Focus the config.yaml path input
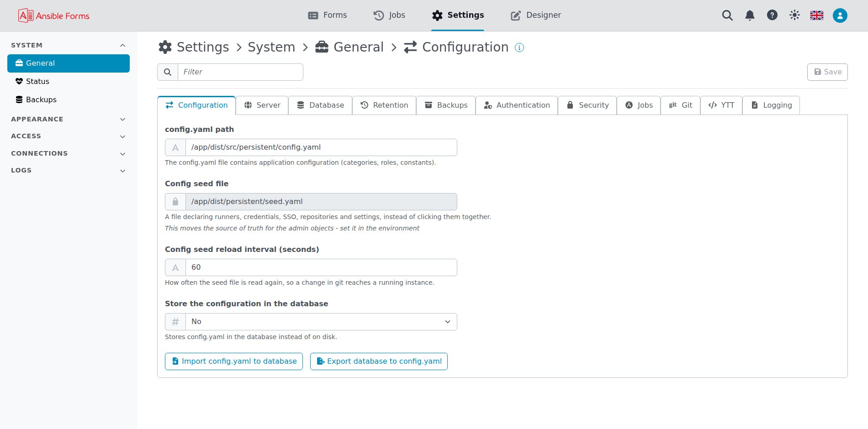 point(321,147)
